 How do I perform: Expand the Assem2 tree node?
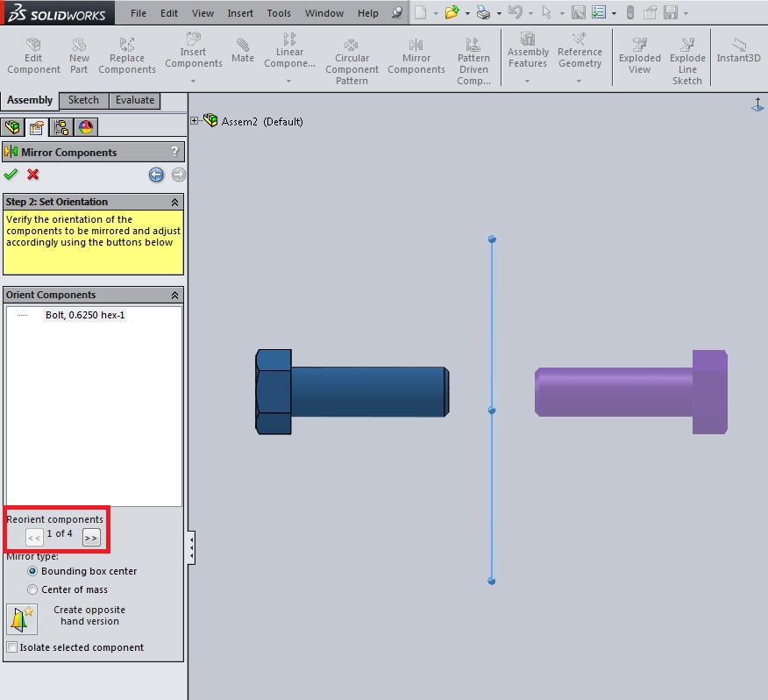click(195, 120)
